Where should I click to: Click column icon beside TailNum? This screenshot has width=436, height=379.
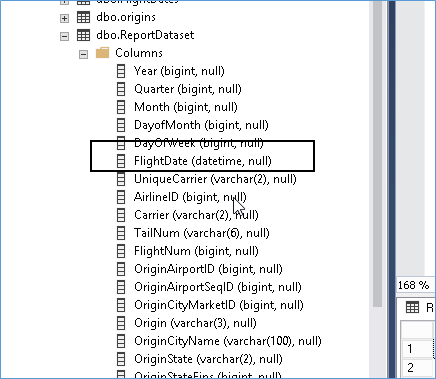[121, 233]
